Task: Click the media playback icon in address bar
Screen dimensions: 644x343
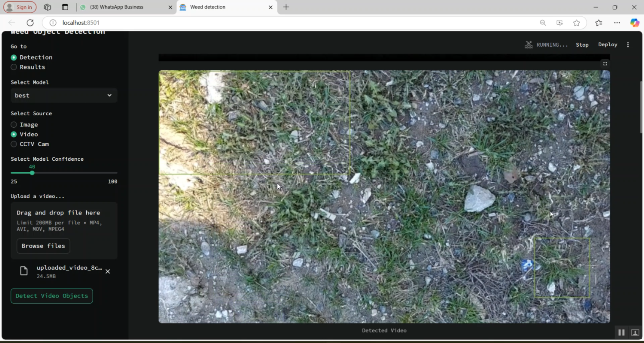Action: [x=560, y=23]
